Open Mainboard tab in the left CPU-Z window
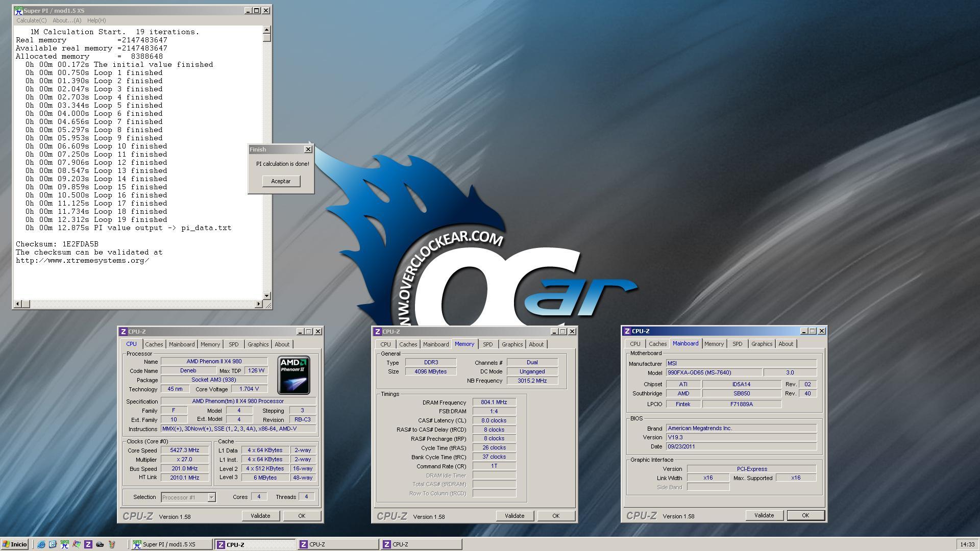This screenshot has height=551, width=980. click(x=182, y=344)
